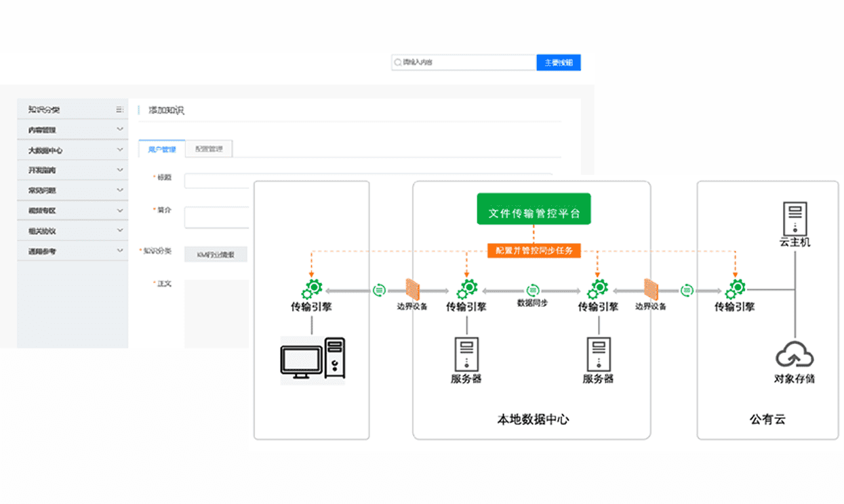Focus the 请输入内容 search input
This screenshot has width=844, height=504.
point(464,62)
